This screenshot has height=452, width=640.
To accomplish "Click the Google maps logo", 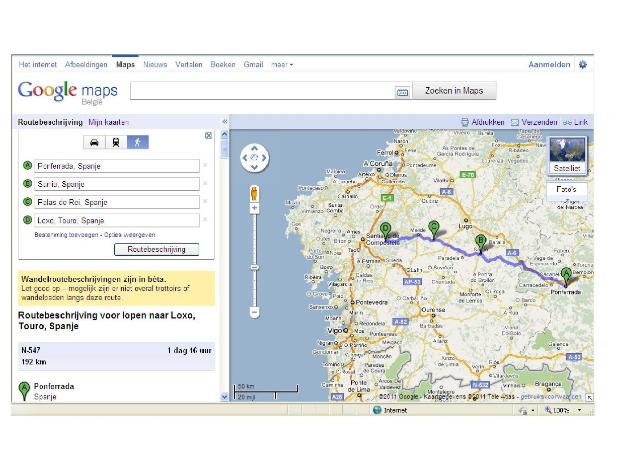I will [67, 92].
